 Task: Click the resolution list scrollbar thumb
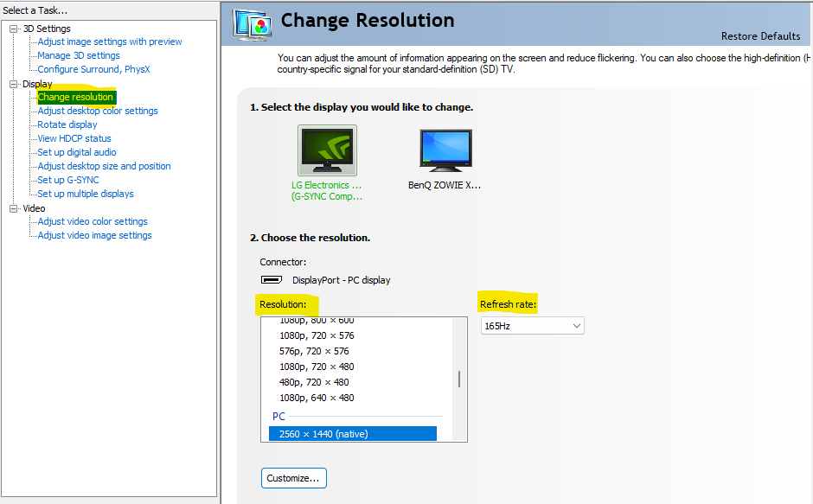459,379
